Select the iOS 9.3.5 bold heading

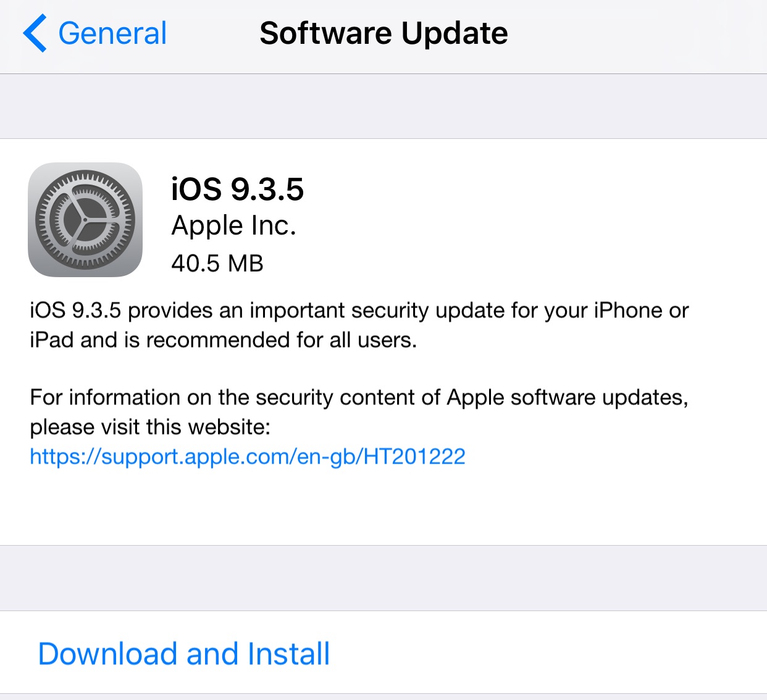coord(238,189)
